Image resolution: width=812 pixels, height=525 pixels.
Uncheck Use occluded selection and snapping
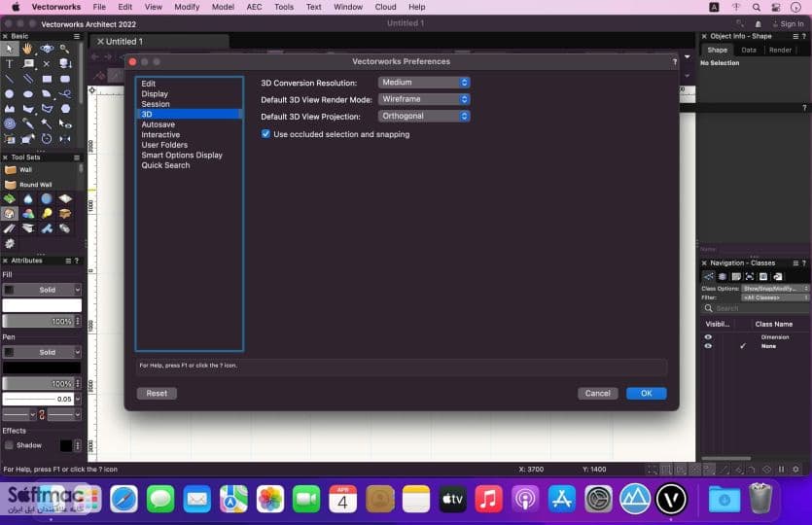click(x=265, y=134)
